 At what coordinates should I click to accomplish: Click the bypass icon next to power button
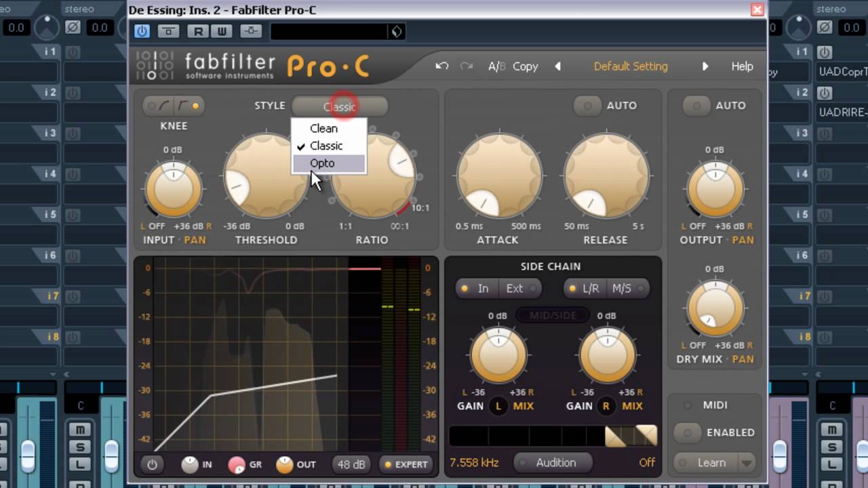click(x=168, y=31)
